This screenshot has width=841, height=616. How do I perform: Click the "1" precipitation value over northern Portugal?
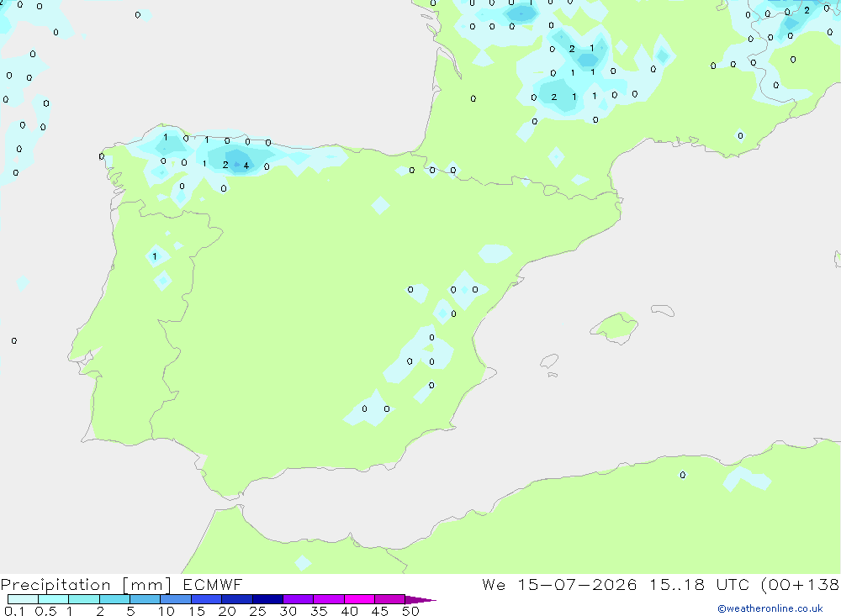point(155,256)
